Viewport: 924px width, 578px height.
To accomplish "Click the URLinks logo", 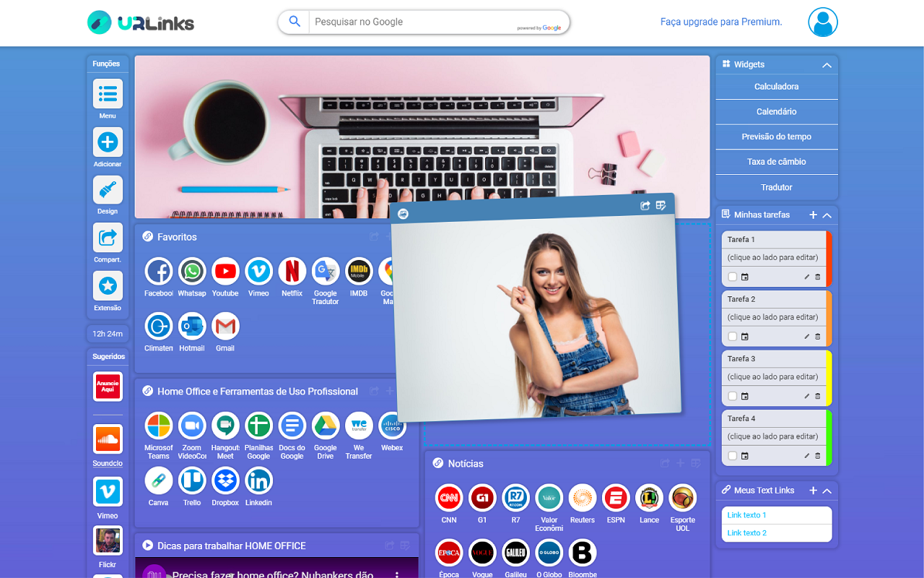I will pos(141,22).
